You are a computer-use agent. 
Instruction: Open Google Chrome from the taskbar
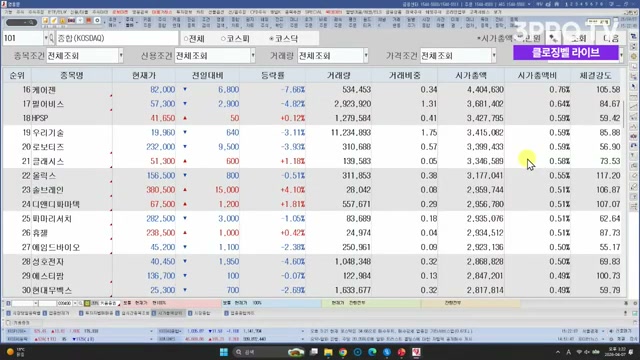(x=343, y=352)
